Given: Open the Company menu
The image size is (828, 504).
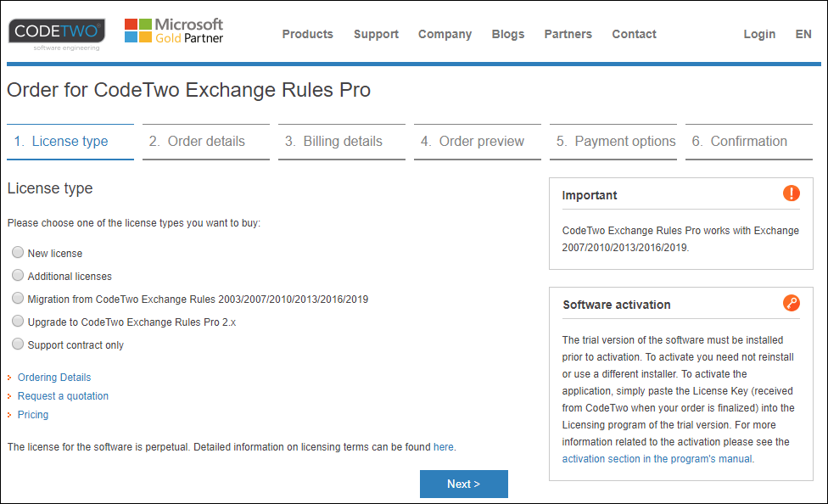Looking at the screenshot, I should click(x=445, y=34).
